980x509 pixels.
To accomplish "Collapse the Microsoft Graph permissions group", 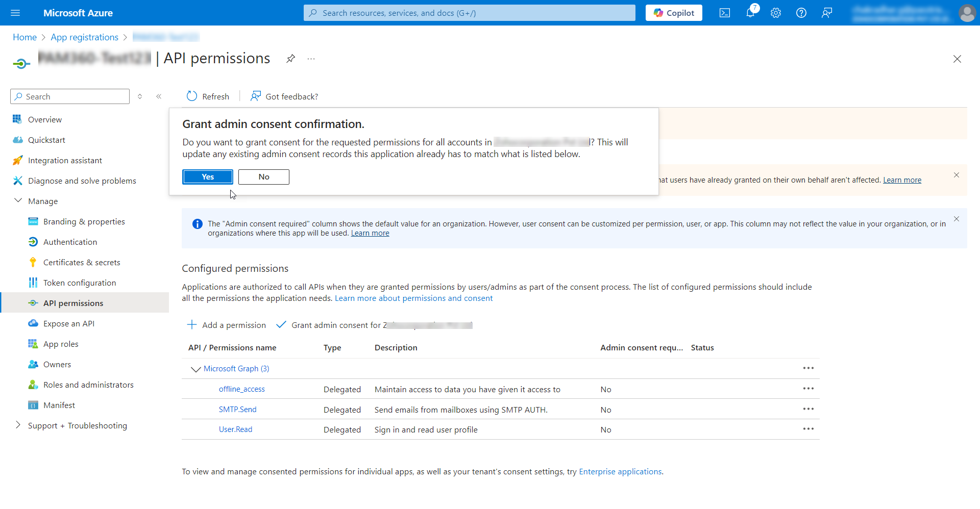I will coord(195,369).
